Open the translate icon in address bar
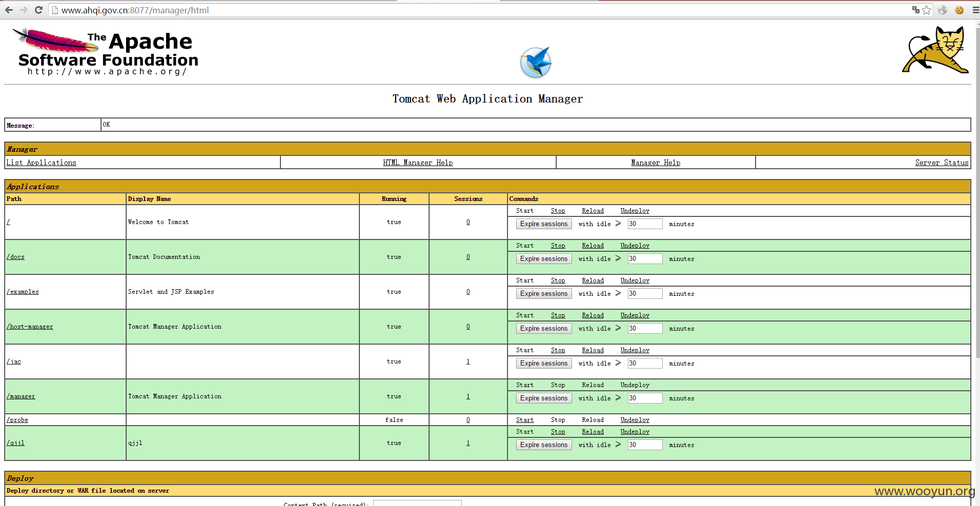The height and width of the screenshot is (506, 980). click(x=916, y=10)
